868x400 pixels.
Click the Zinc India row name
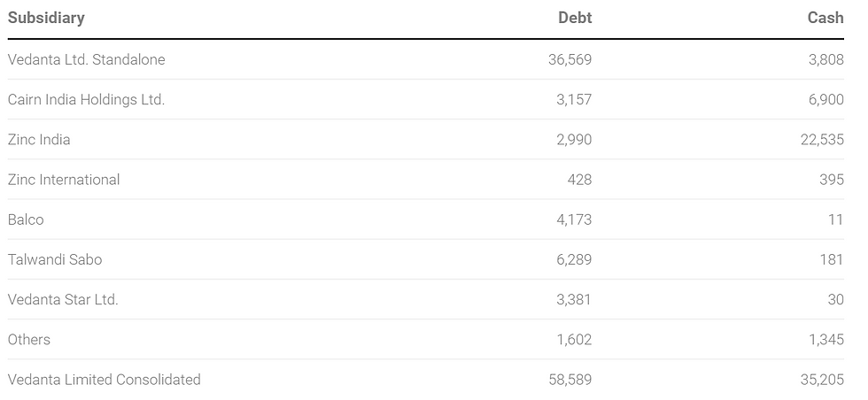39,140
